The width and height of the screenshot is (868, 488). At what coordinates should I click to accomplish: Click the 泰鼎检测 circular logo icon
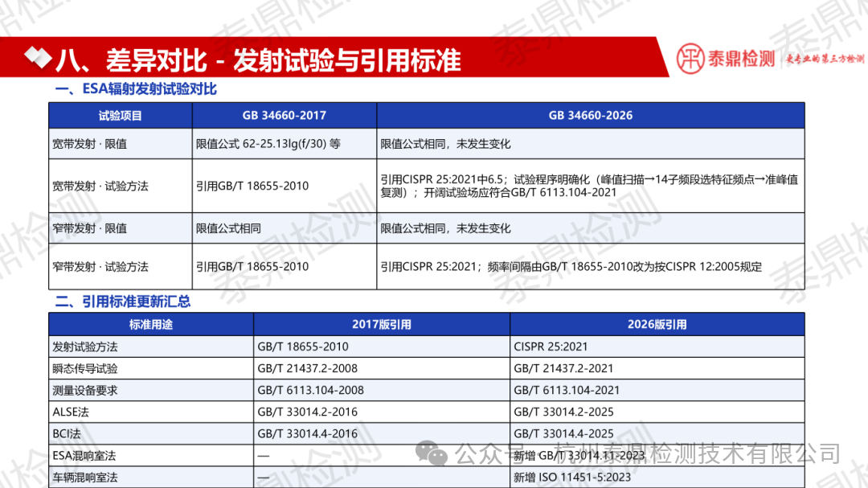point(691,58)
